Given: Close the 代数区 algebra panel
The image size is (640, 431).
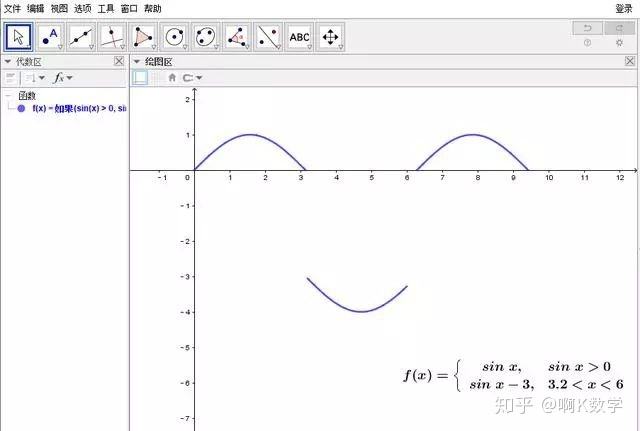Looking at the screenshot, I should tap(119, 61).
